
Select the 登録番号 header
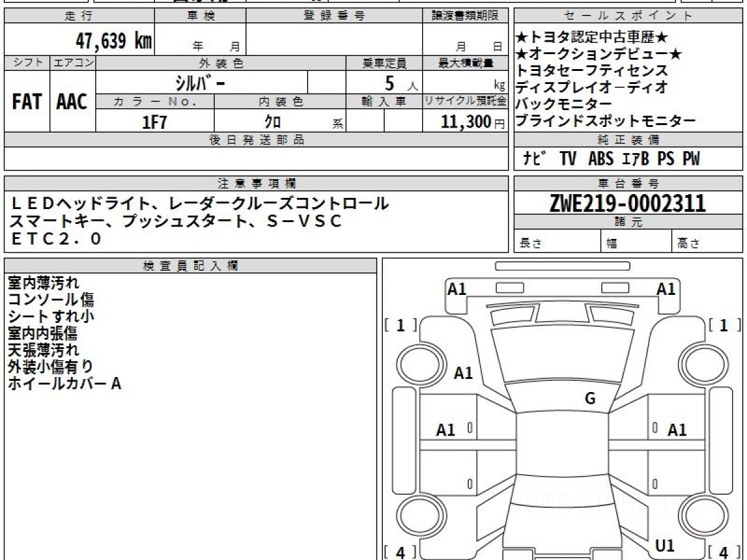tap(334, 16)
